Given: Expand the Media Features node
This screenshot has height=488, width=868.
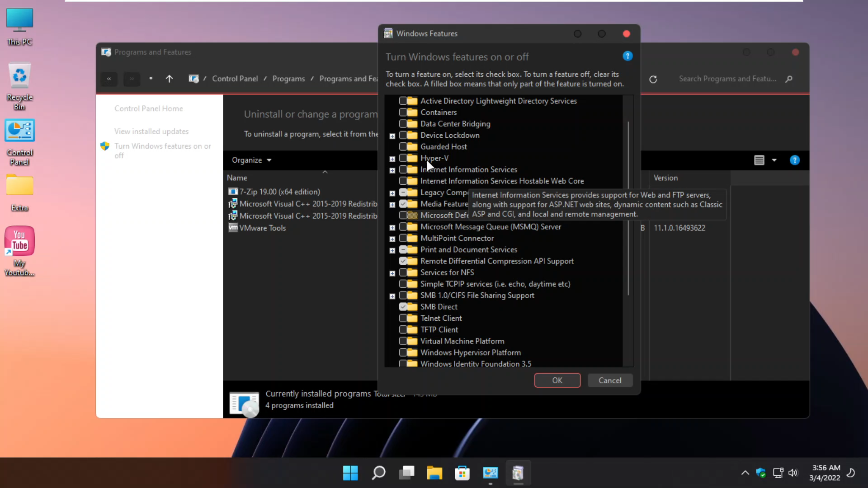Looking at the screenshot, I should [392, 205].
